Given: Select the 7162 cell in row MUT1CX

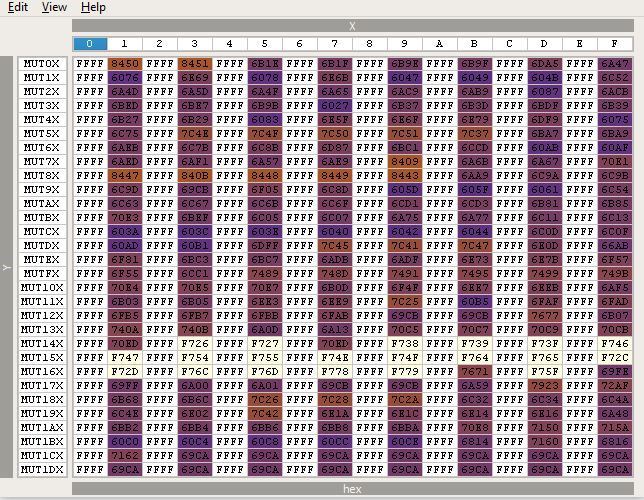Looking at the screenshot, I should [x=124, y=456].
